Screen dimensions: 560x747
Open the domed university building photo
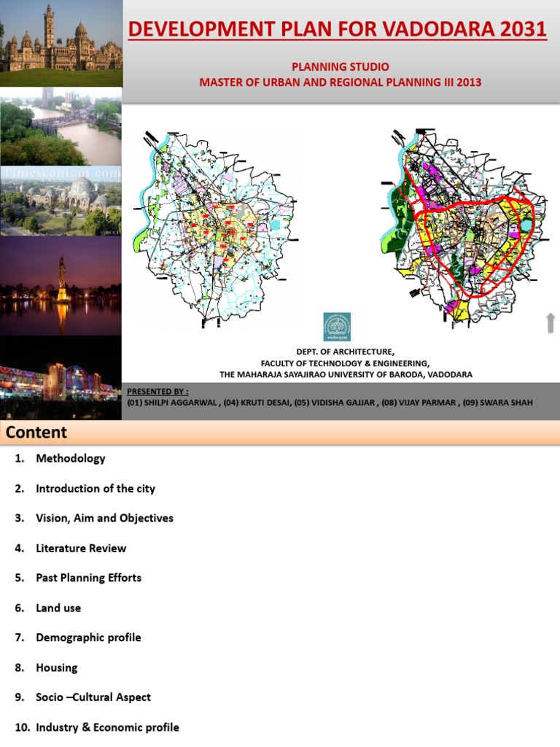[61, 201]
